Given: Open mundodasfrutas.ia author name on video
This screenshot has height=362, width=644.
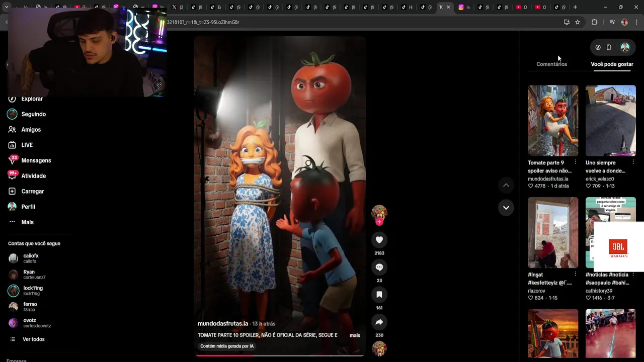Looking at the screenshot, I should (x=223, y=324).
